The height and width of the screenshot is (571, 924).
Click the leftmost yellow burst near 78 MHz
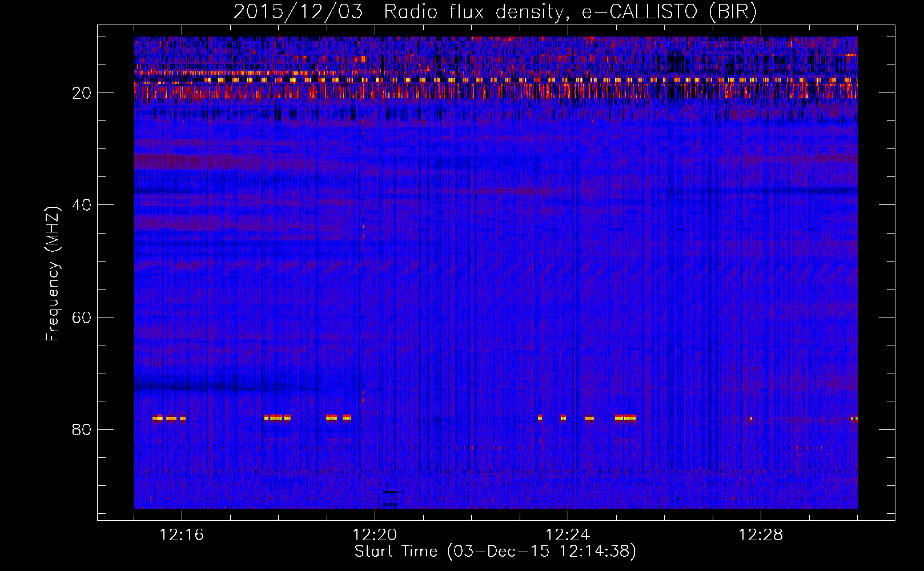(158, 418)
